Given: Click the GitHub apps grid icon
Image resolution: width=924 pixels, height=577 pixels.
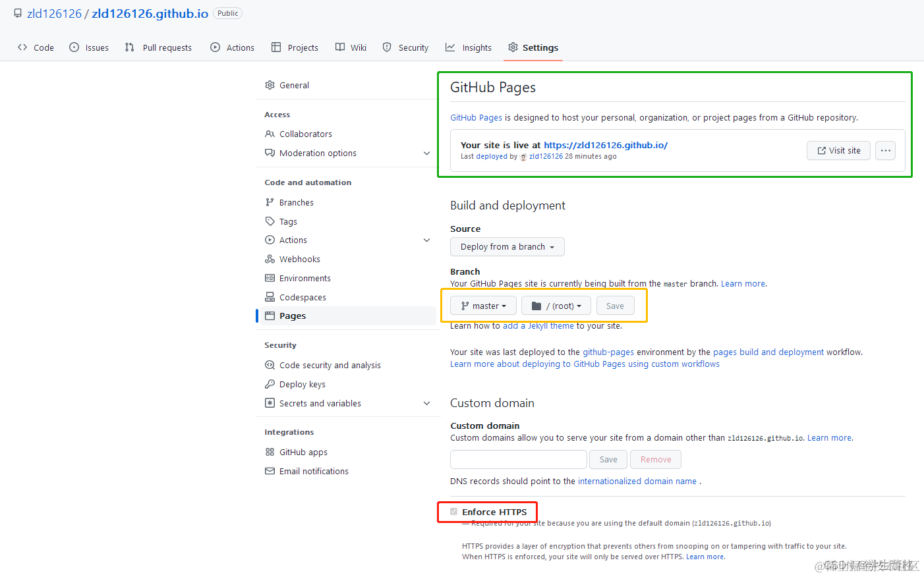Looking at the screenshot, I should [270, 452].
